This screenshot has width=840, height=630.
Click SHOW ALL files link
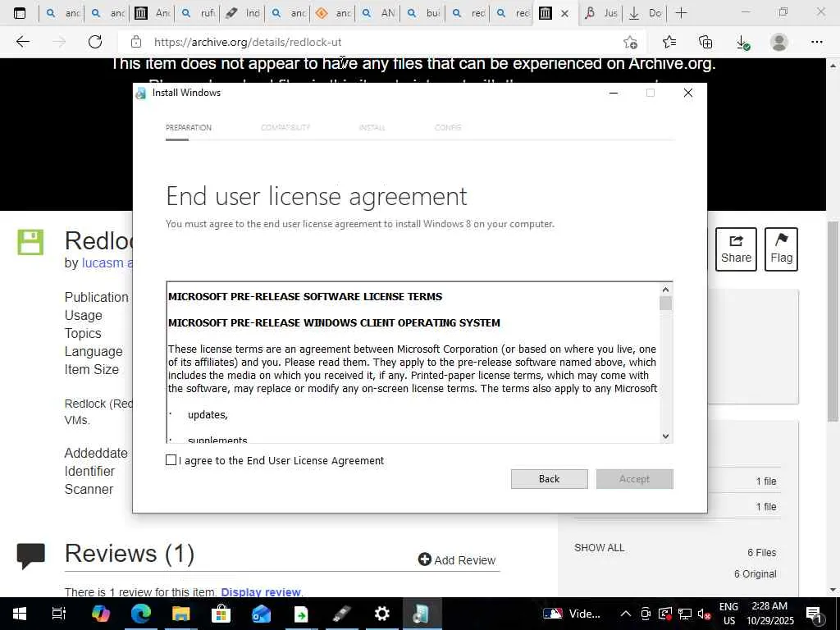(600, 547)
